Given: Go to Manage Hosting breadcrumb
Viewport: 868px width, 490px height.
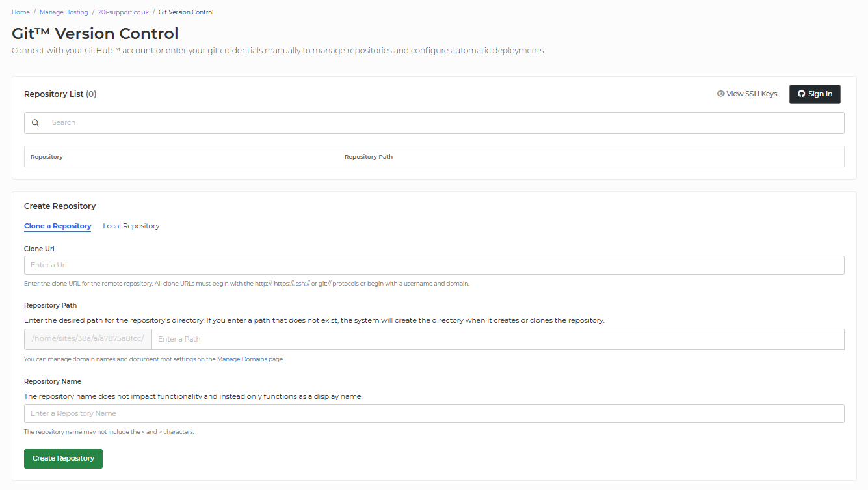Looking at the screenshot, I should pos(64,12).
